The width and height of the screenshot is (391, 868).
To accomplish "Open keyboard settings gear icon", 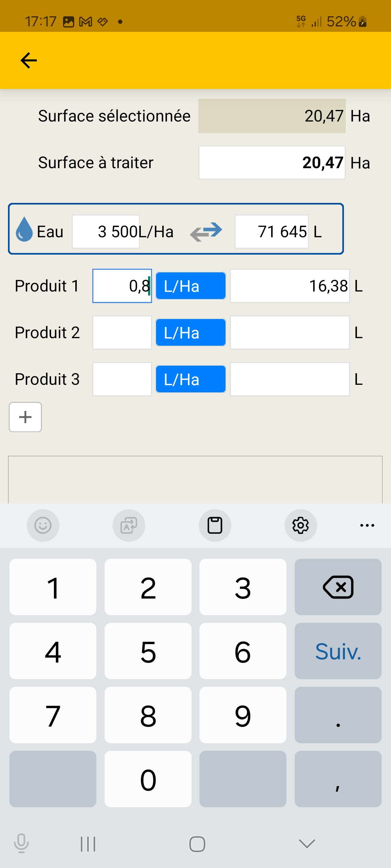I will 300,526.
